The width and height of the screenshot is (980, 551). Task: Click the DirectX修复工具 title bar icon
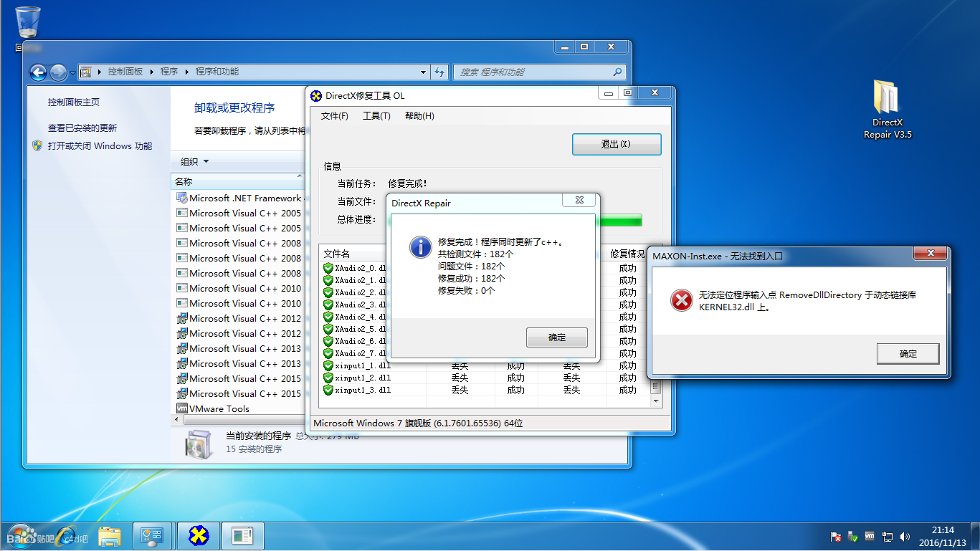pyautogui.click(x=316, y=95)
